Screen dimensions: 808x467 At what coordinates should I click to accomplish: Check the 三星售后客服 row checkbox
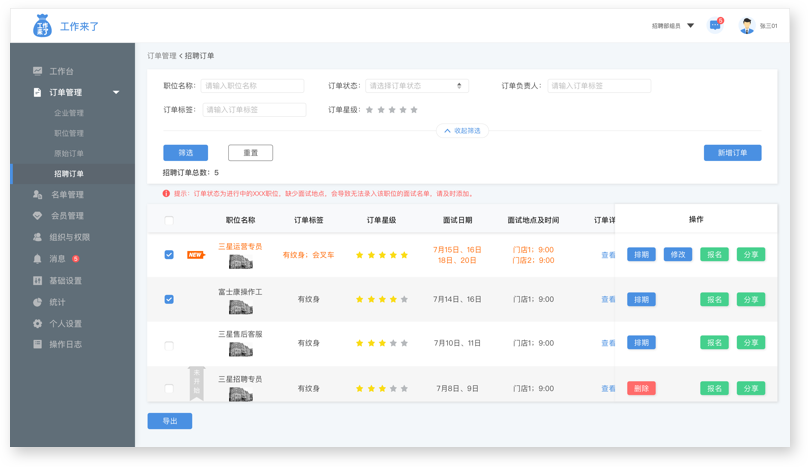(x=169, y=345)
